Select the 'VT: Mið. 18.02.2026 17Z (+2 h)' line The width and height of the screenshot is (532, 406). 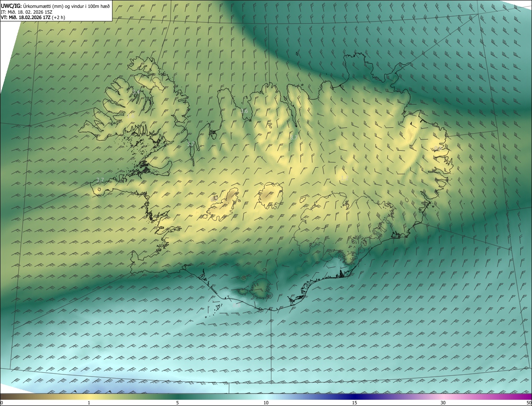click(x=33, y=17)
